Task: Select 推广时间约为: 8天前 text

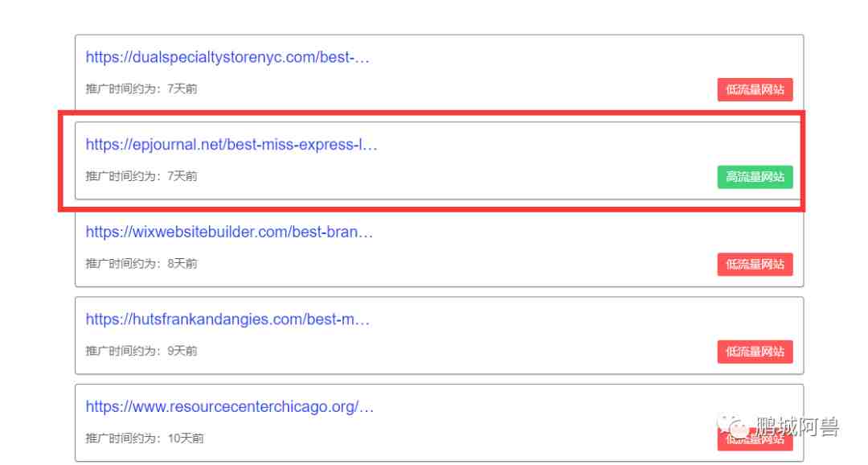Action: click(x=141, y=264)
